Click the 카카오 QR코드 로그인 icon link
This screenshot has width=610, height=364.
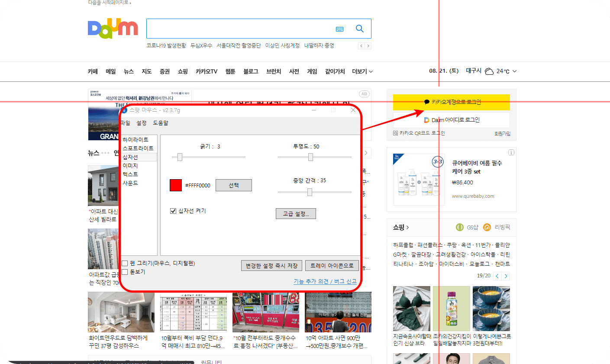419,133
